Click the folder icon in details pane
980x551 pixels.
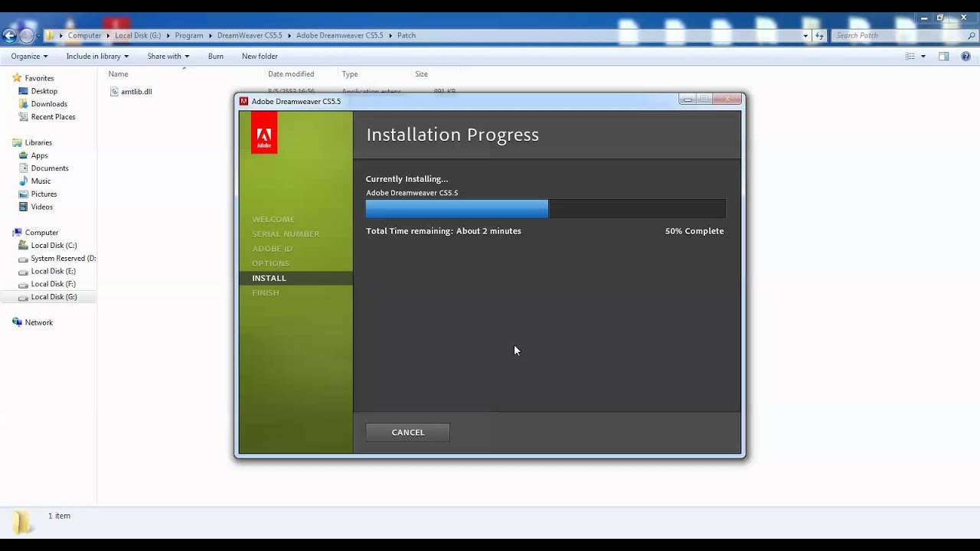pyautogui.click(x=21, y=522)
